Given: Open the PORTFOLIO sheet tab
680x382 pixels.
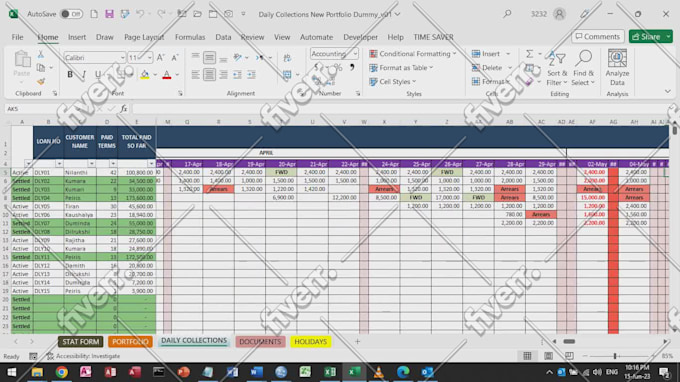Looking at the screenshot, I should pyautogui.click(x=130, y=342).
